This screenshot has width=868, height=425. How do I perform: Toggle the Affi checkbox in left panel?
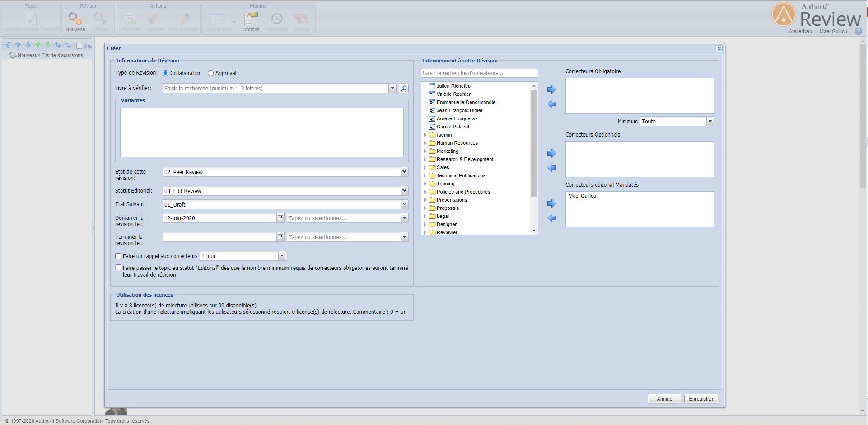click(79, 46)
